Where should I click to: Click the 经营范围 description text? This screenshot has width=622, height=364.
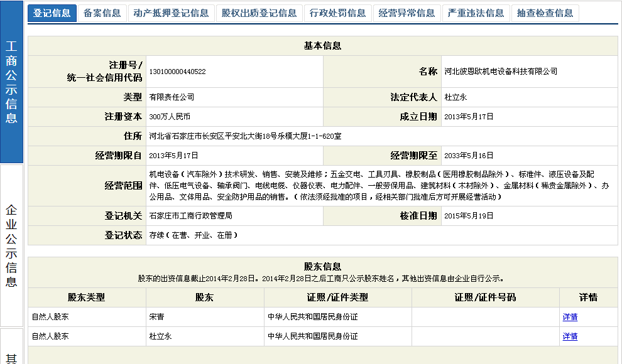point(379,186)
